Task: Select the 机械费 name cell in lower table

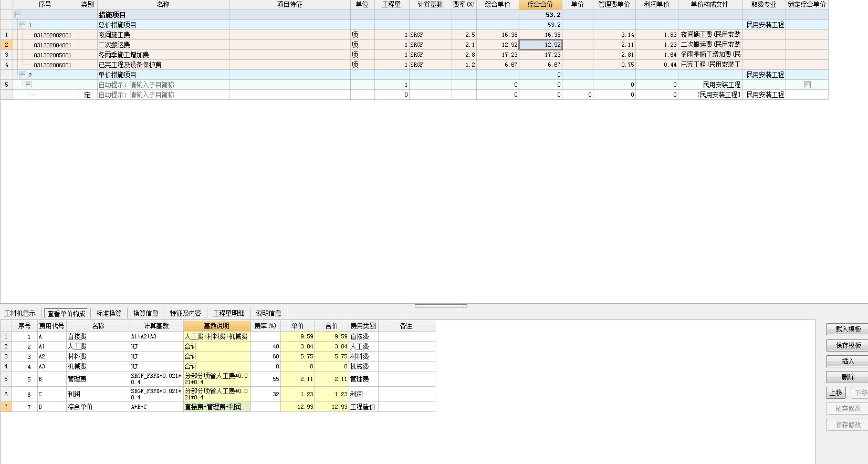Action: click(x=98, y=366)
